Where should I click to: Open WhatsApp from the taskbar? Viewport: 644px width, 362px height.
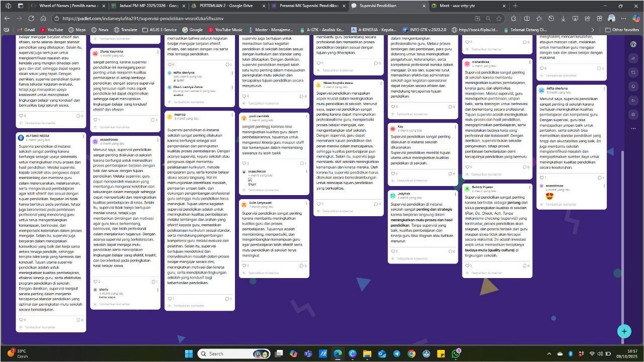click(x=456, y=353)
